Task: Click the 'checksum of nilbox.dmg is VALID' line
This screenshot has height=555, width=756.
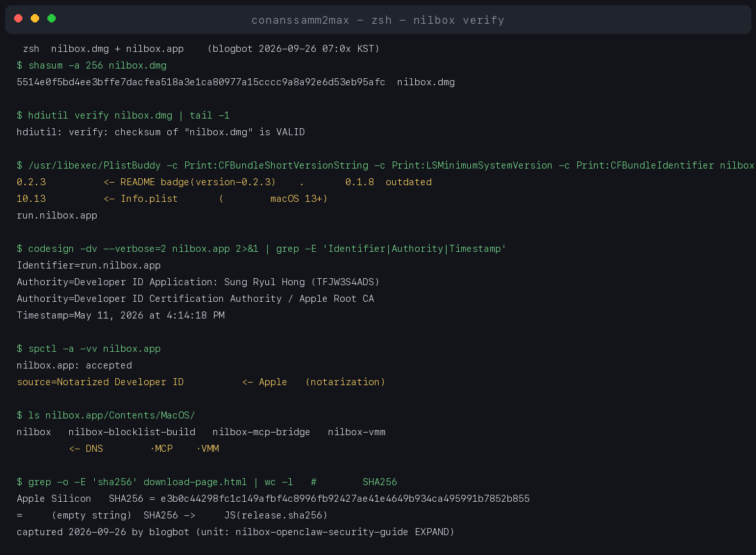Action: pyautogui.click(x=161, y=131)
